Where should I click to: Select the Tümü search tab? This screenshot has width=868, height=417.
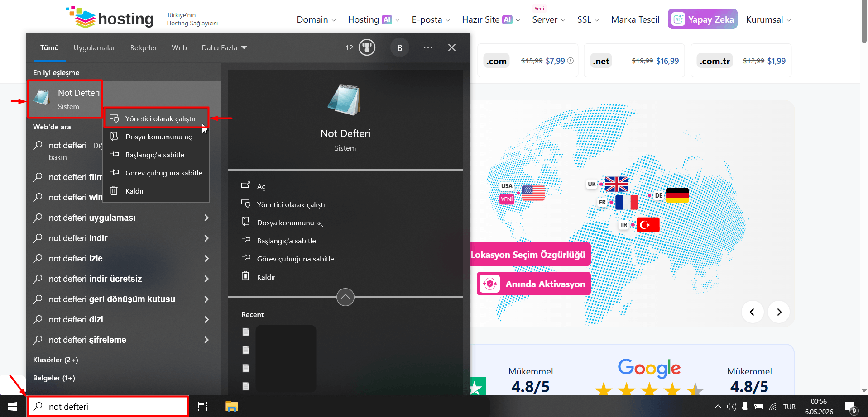pyautogui.click(x=49, y=47)
